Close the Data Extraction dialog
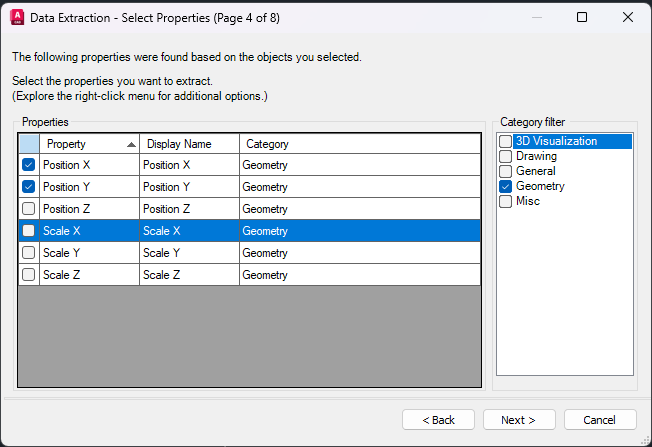Screen dimensions: 652x447 click(628, 17)
